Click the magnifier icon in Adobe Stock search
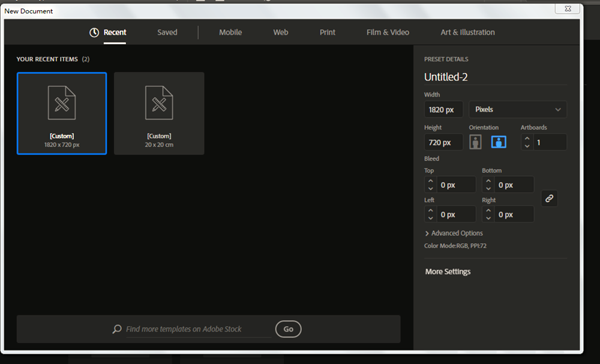The width and height of the screenshot is (600, 364). pyautogui.click(x=117, y=329)
